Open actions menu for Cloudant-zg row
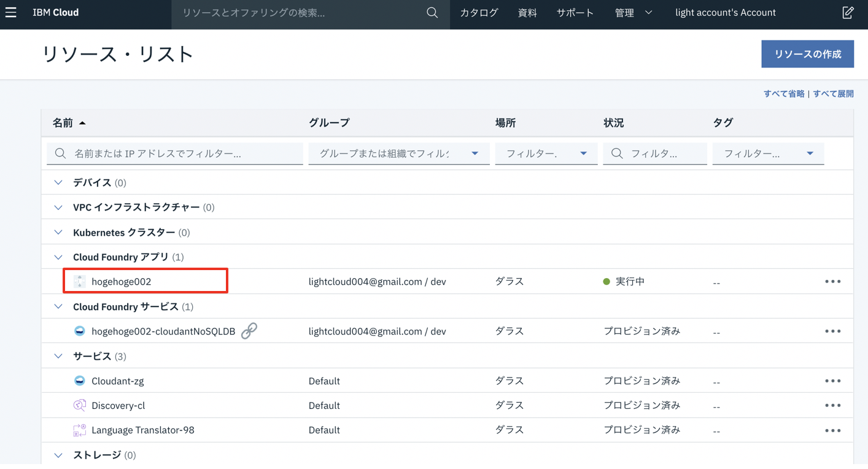This screenshot has height=469, width=868. point(832,381)
